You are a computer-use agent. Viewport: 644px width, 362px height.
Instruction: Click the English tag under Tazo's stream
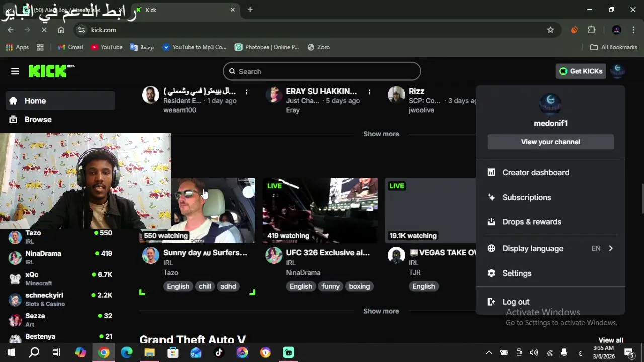tap(178, 286)
